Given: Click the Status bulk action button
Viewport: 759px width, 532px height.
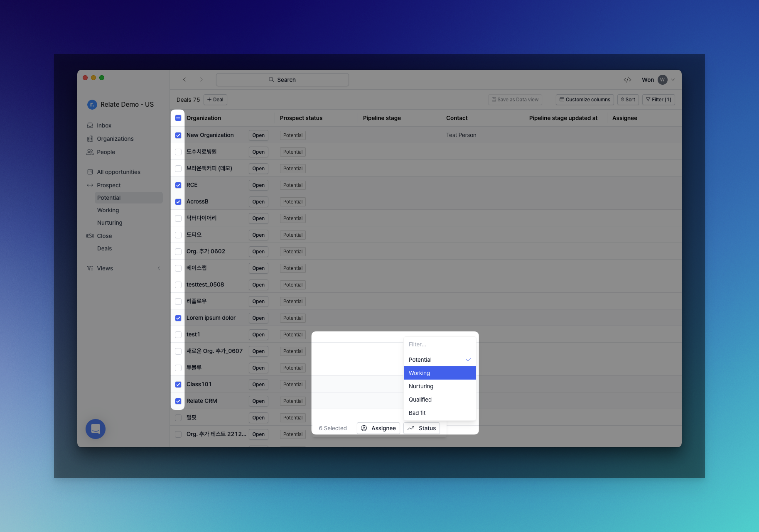Looking at the screenshot, I should pos(422,428).
